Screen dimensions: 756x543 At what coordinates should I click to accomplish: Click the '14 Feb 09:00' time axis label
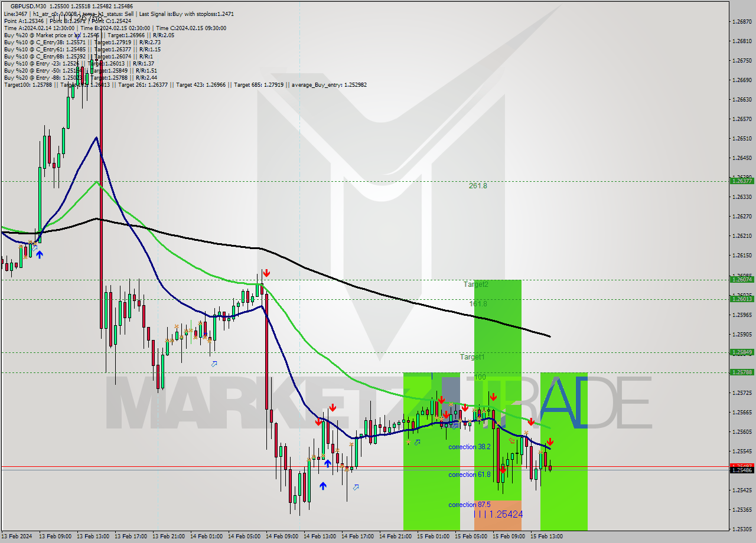(x=283, y=537)
